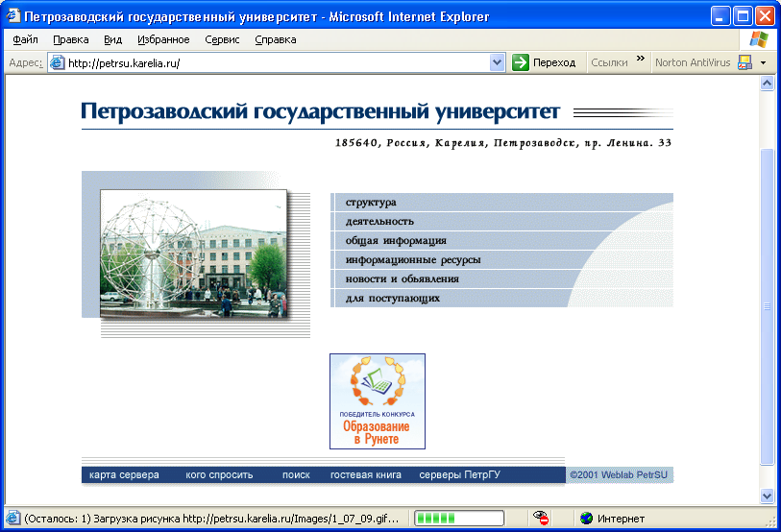781x532 pixels.
Task: Open the Правка menu
Action: (71, 39)
